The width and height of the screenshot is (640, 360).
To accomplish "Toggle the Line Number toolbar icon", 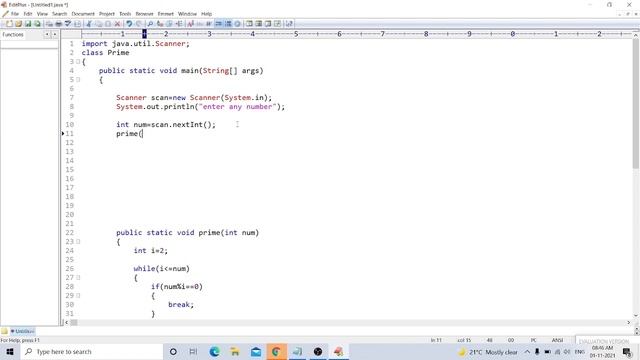I will pyautogui.click(x=228, y=24).
